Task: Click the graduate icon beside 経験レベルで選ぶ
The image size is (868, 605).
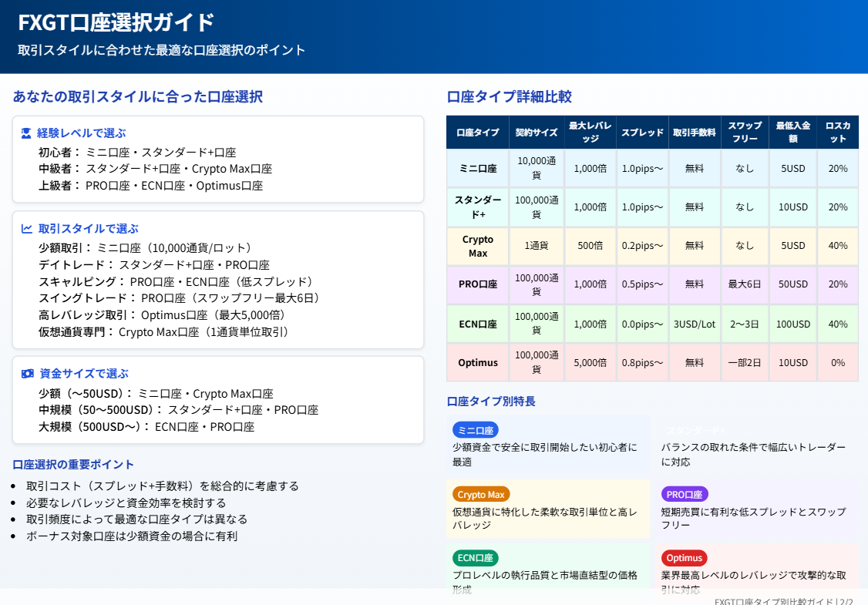Action: [26, 133]
